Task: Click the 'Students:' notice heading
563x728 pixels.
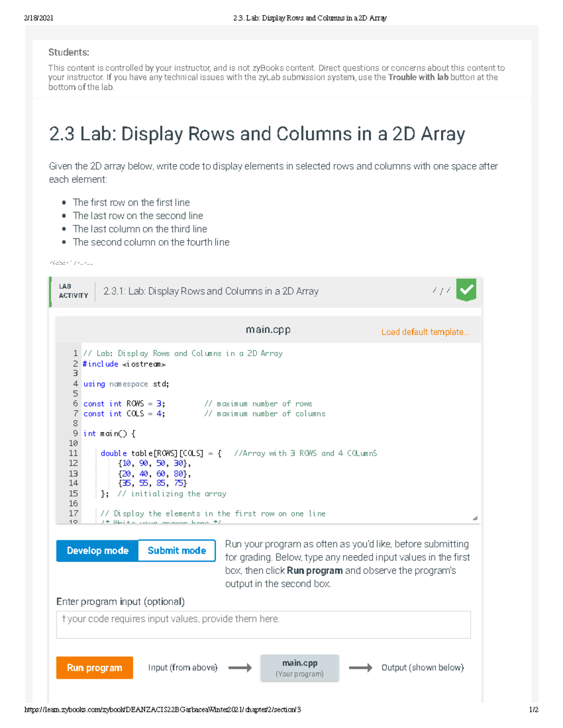Action: point(68,53)
